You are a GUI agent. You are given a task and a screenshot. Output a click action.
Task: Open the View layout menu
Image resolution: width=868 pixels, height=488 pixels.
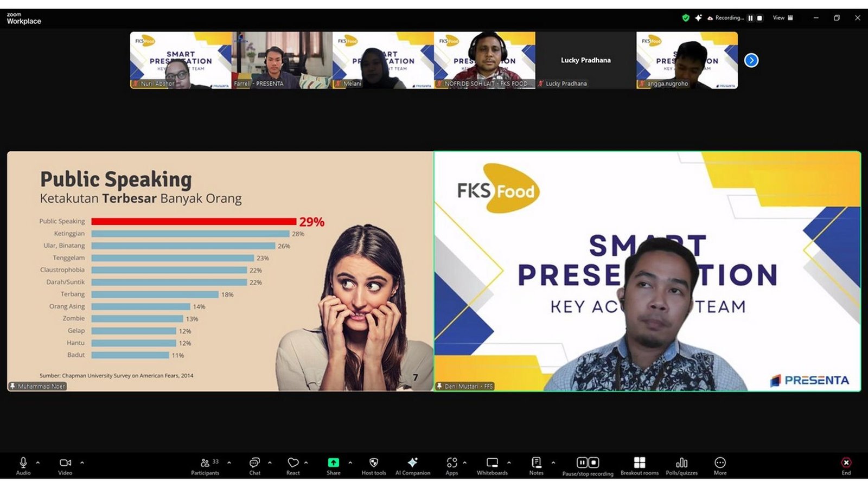[x=783, y=18]
